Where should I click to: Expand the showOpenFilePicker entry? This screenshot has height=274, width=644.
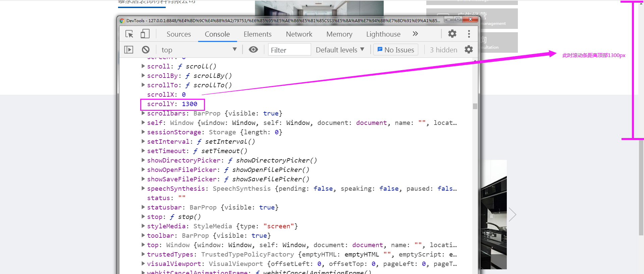coord(143,170)
